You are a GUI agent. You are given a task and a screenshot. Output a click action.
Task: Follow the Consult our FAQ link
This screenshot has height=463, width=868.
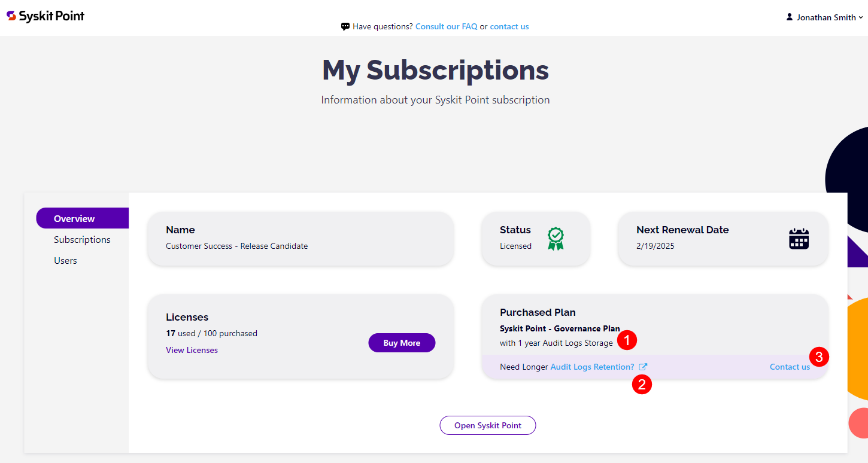[x=446, y=26]
